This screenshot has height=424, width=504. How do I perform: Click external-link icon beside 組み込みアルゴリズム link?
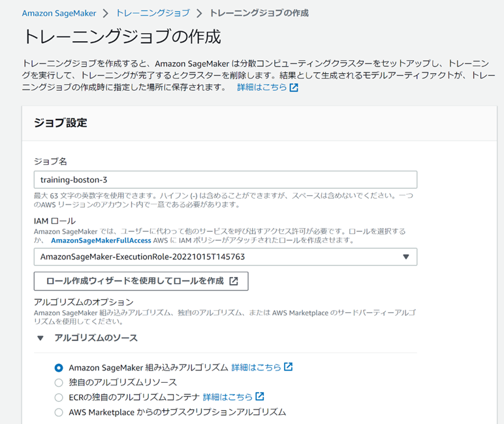[289, 367]
